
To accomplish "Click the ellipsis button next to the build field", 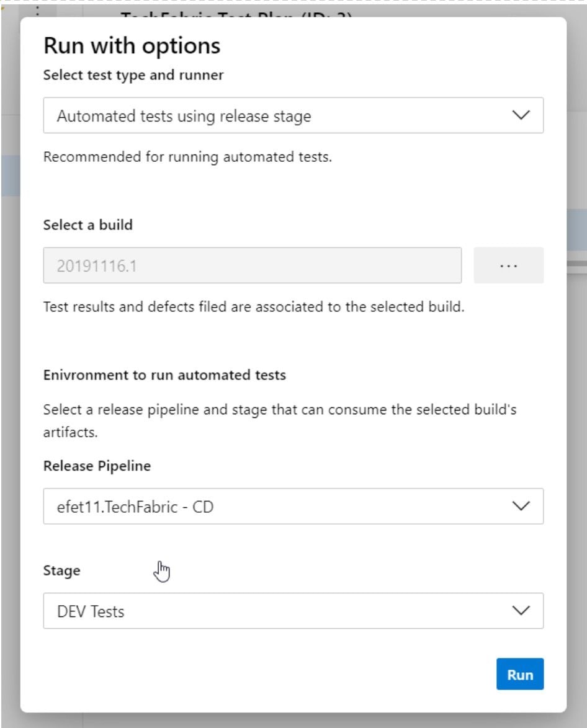I will 508,265.
